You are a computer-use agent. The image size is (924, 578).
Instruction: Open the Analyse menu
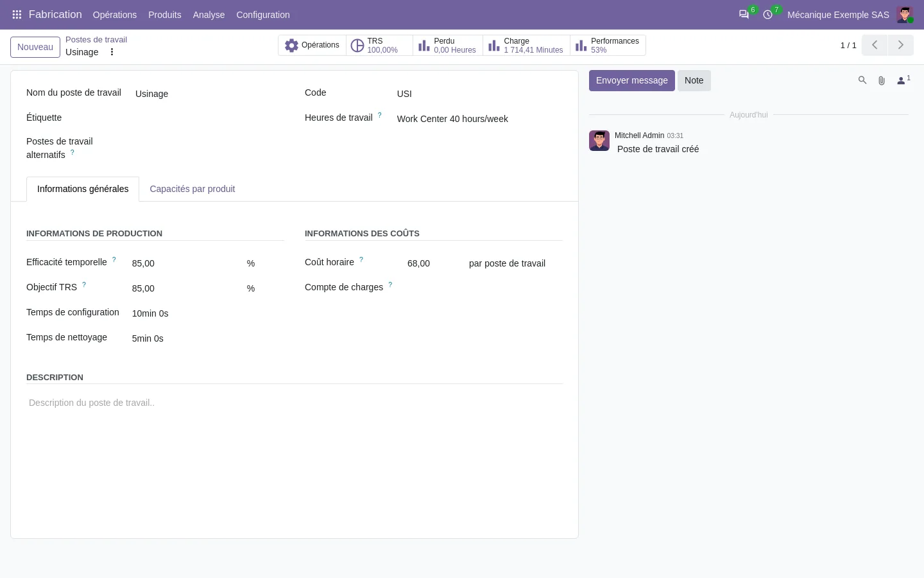coord(209,15)
